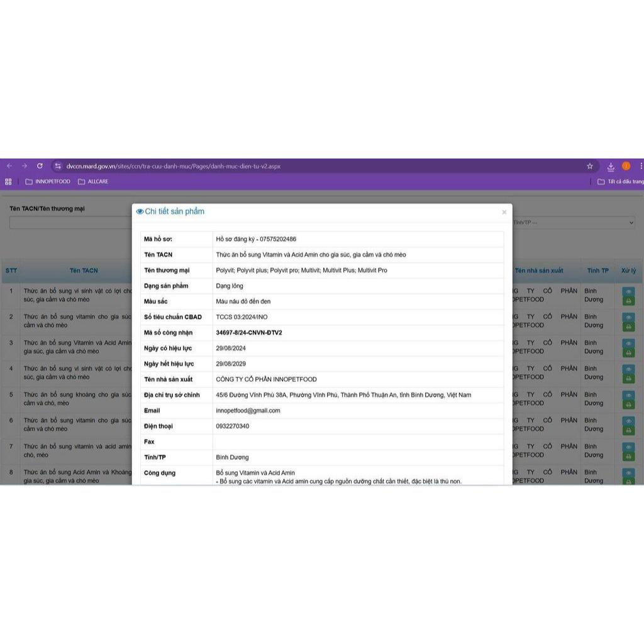Screen dimensions: 644x644
Task: Open the apps grid icon in bookmarks bar
Action: coord(8,182)
